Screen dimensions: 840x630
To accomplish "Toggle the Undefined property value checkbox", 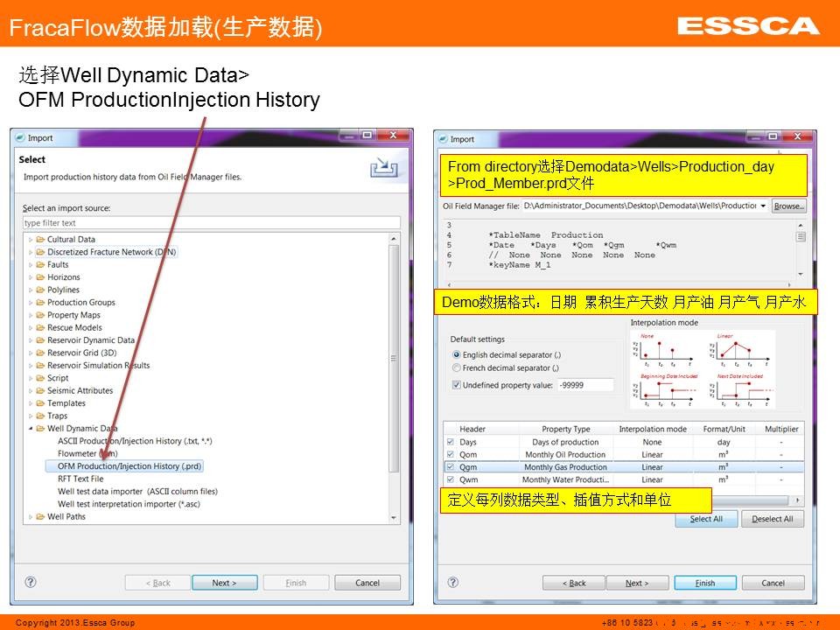I will click(457, 385).
